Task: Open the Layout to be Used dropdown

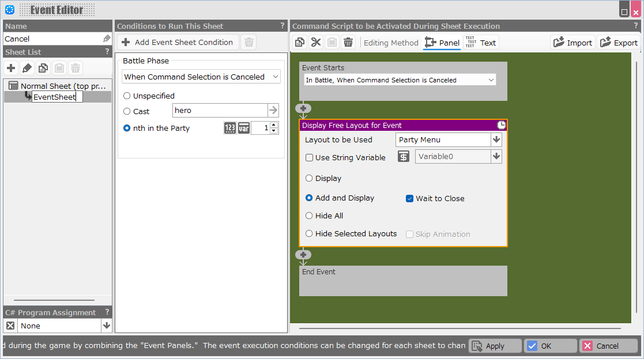Action: tap(496, 139)
